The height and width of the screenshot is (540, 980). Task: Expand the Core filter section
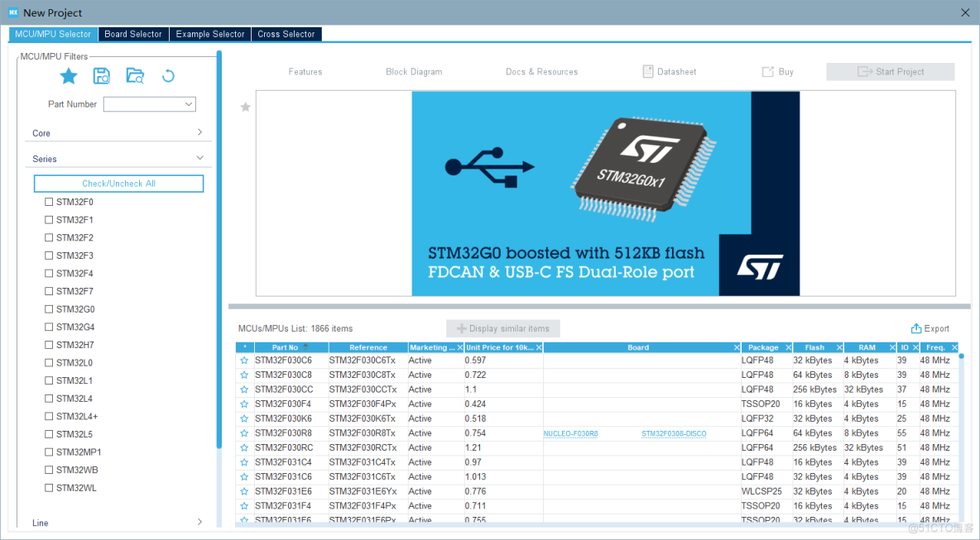click(x=199, y=131)
